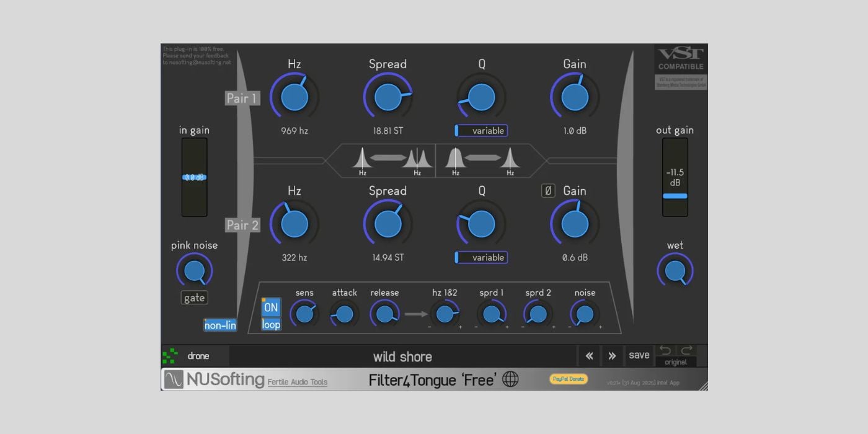
Task: Click the out gain level slider
Action: click(675, 196)
